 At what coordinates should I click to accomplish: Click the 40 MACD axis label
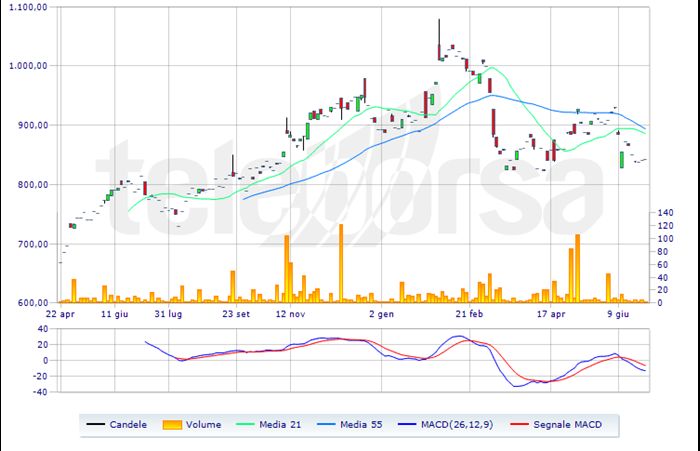[x=43, y=329]
